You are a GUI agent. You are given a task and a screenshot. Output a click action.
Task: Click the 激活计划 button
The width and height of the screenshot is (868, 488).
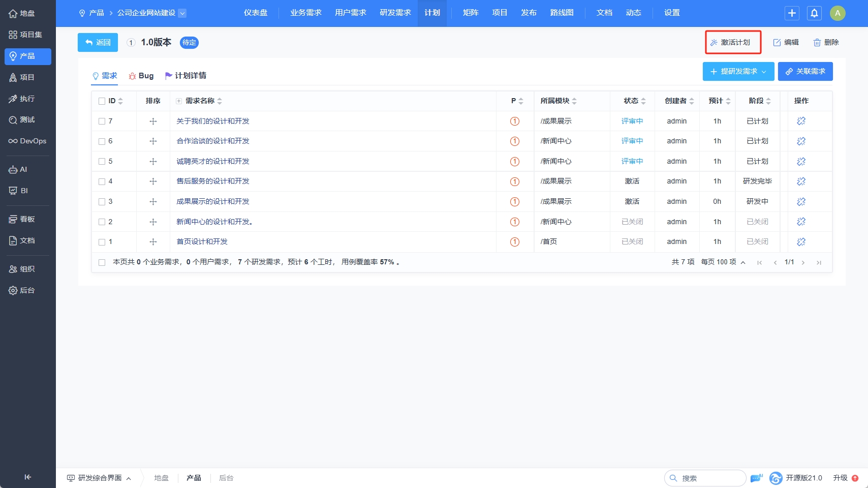click(x=732, y=42)
